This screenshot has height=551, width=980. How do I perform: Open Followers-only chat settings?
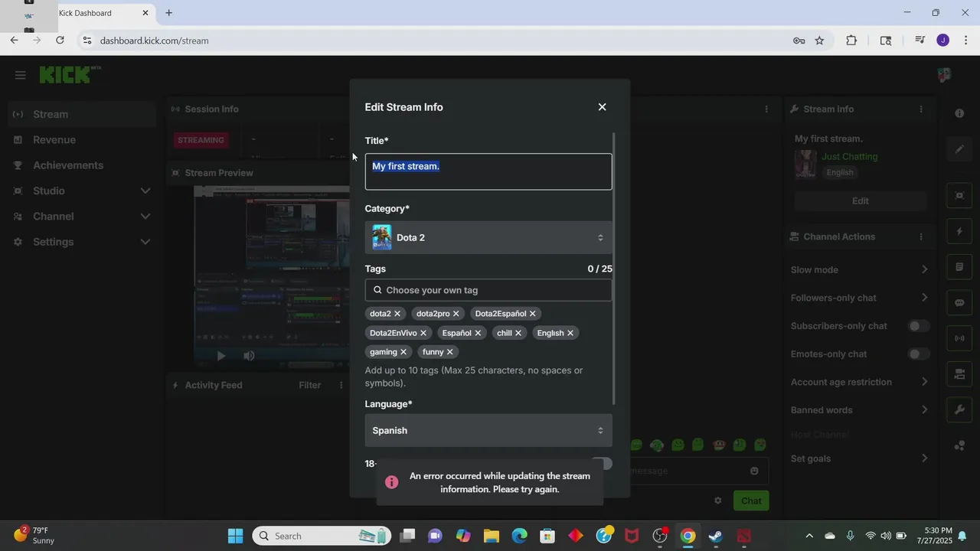coord(860,298)
